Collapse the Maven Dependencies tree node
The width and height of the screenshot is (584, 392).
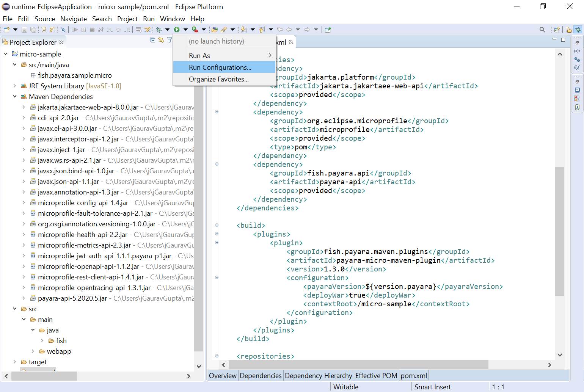(x=15, y=97)
